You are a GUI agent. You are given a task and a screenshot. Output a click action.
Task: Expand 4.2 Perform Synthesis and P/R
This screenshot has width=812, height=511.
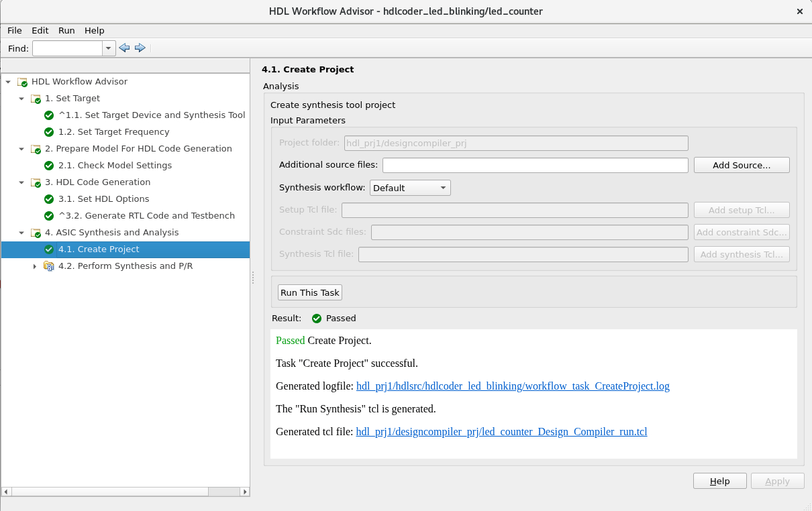tap(35, 266)
